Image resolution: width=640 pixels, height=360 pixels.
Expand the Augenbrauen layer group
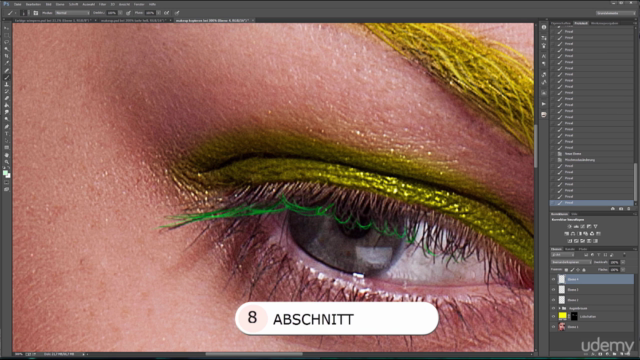(560, 309)
